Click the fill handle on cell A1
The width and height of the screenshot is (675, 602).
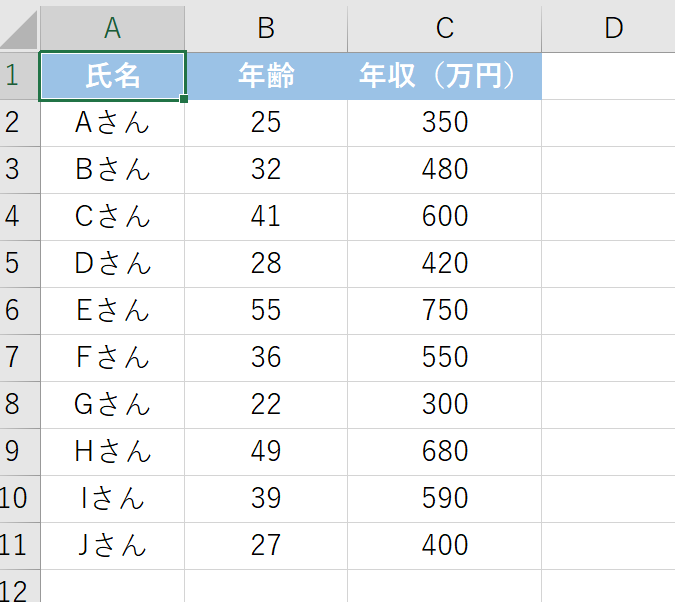184,99
